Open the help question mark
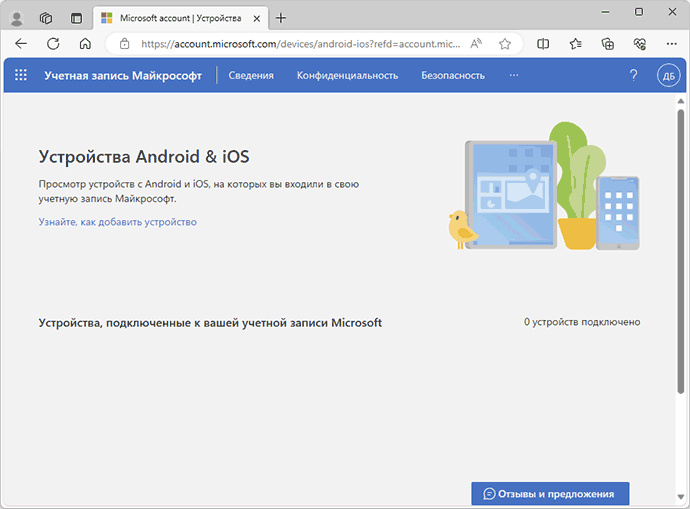The height and width of the screenshot is (509, 690). [633, 75]
